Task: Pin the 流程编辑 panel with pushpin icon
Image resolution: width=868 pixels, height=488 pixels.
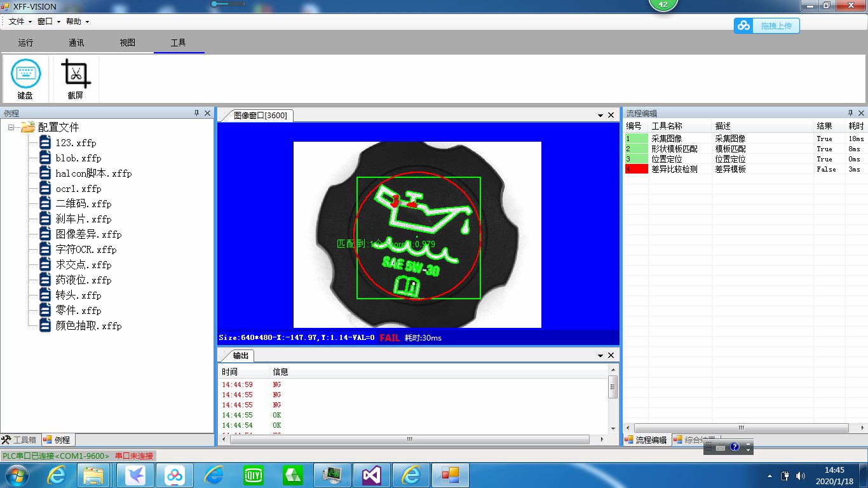Action: tap(849, 113)
